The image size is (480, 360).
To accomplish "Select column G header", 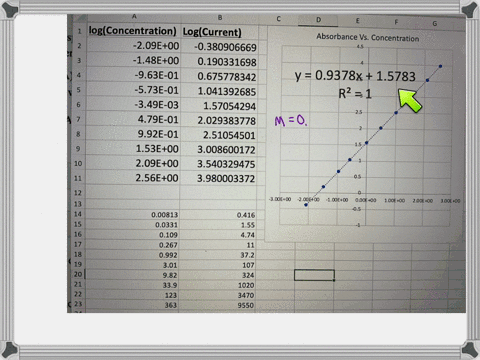I will click(x=435, y=24).
